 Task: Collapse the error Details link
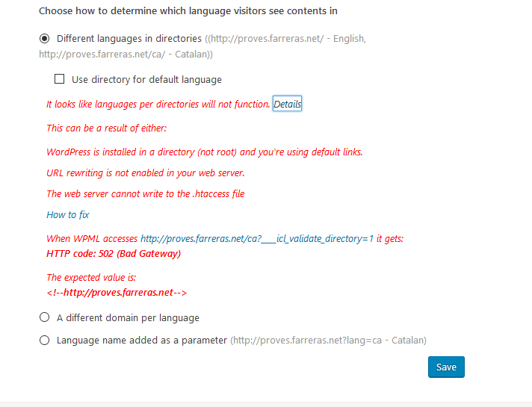coord(288,104)
